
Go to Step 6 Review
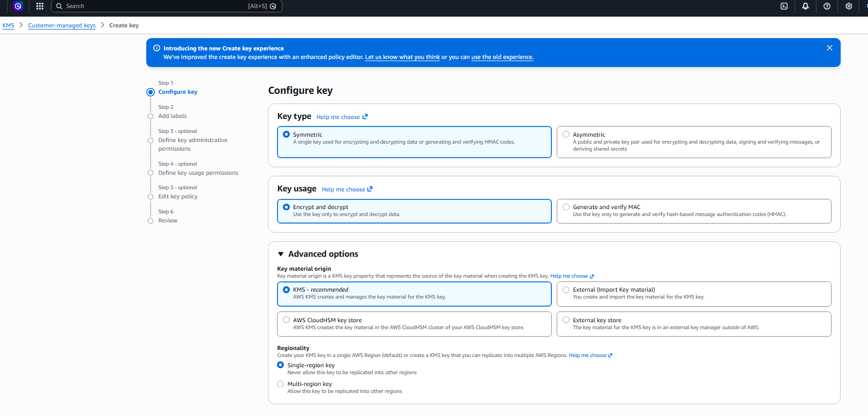click(168, 220)
